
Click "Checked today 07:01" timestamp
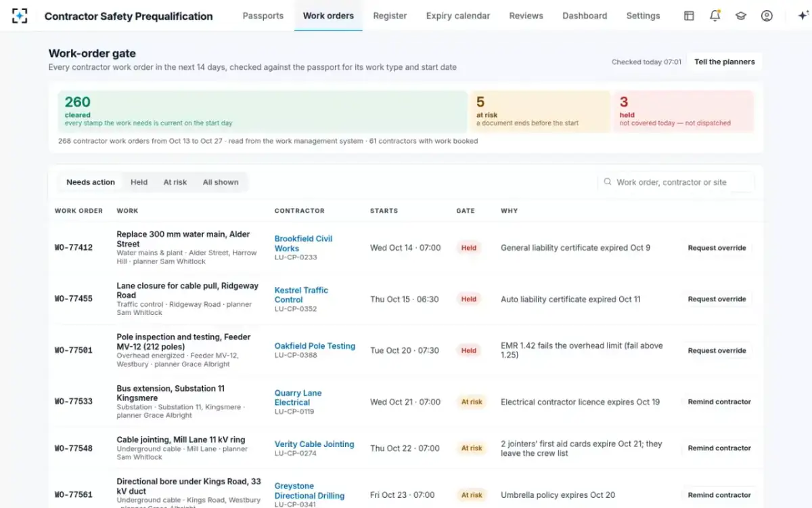(646, 62)
